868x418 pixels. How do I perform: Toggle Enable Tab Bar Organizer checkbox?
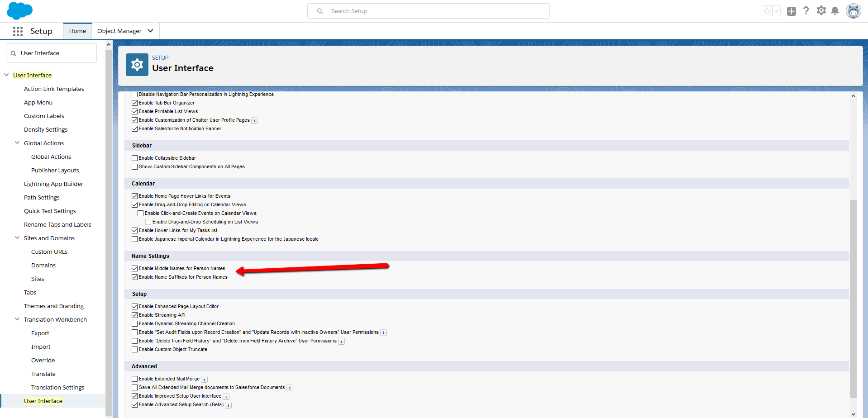tap(134, 103)
